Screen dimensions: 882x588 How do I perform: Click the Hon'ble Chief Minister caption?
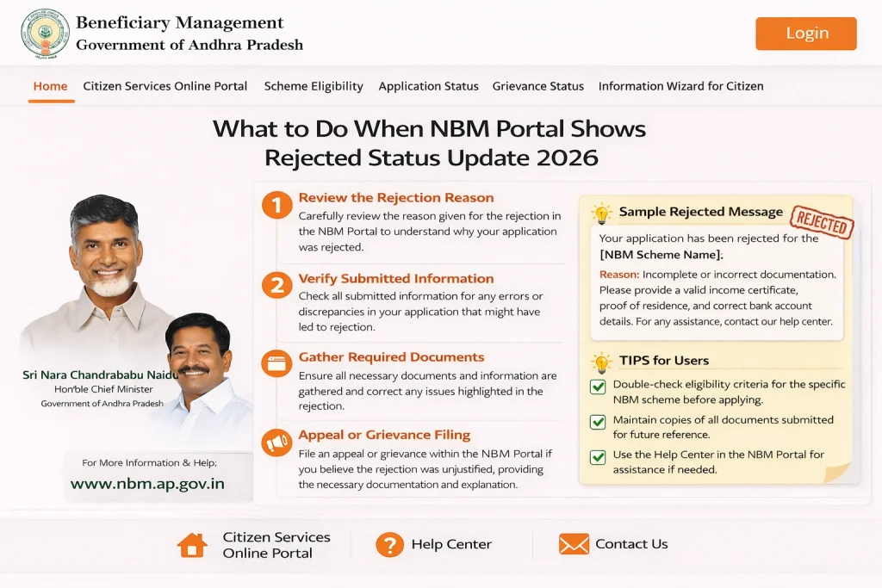(103, 389)
